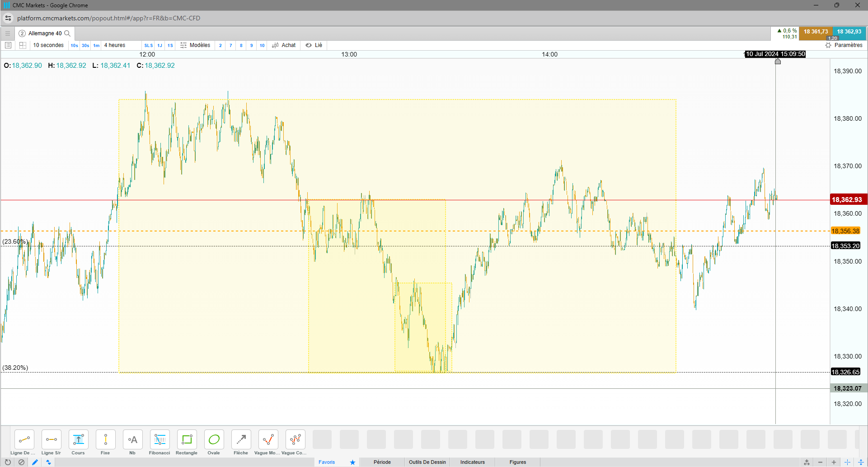Toggle the crosshair cursor icon

pos(847,462)
